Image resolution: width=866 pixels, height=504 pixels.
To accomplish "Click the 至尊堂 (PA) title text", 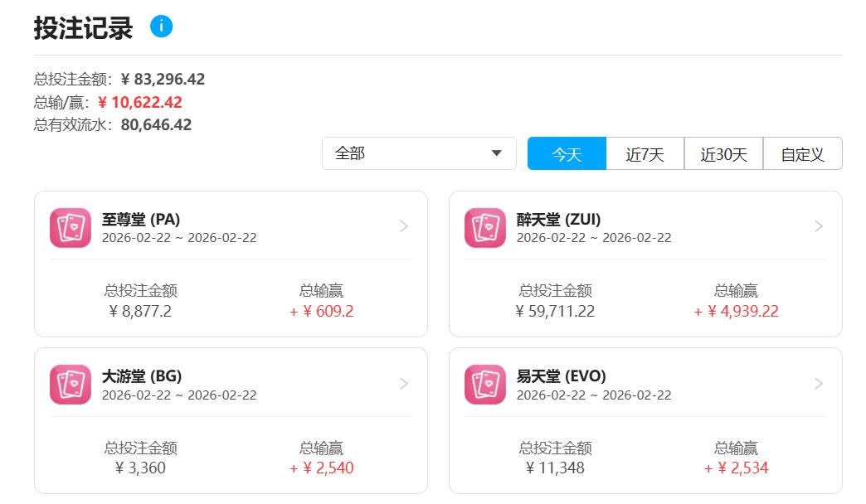I will [x=141, y=220].
